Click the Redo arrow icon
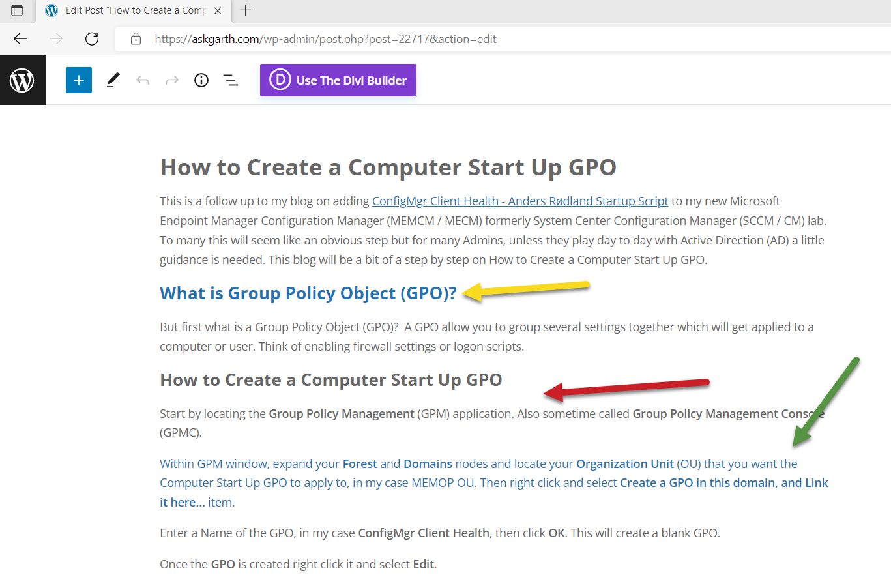 click(x=172, y=80)
